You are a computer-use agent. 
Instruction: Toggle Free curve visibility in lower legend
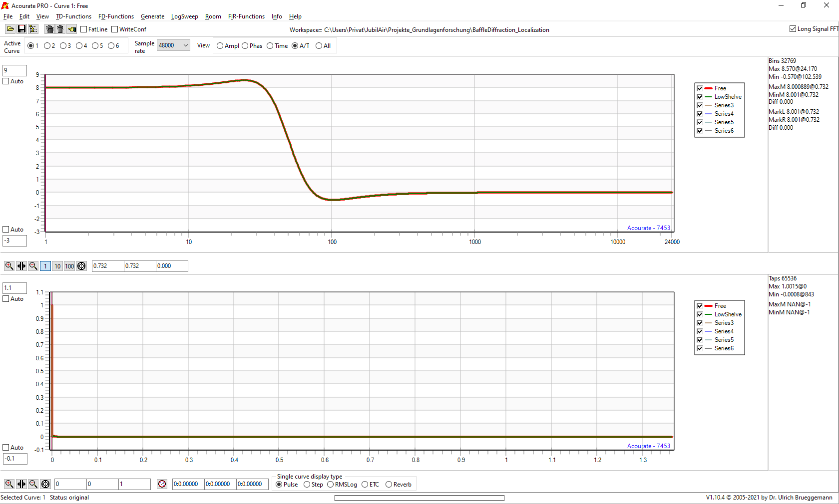click(700, 306)
